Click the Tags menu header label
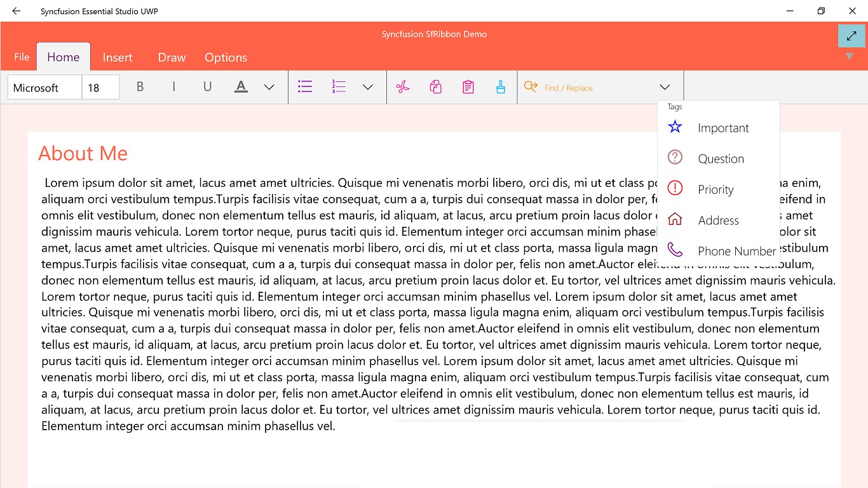The width and height of the screenshot is (868, 488). pyautogui.click(x=675, y=107)
